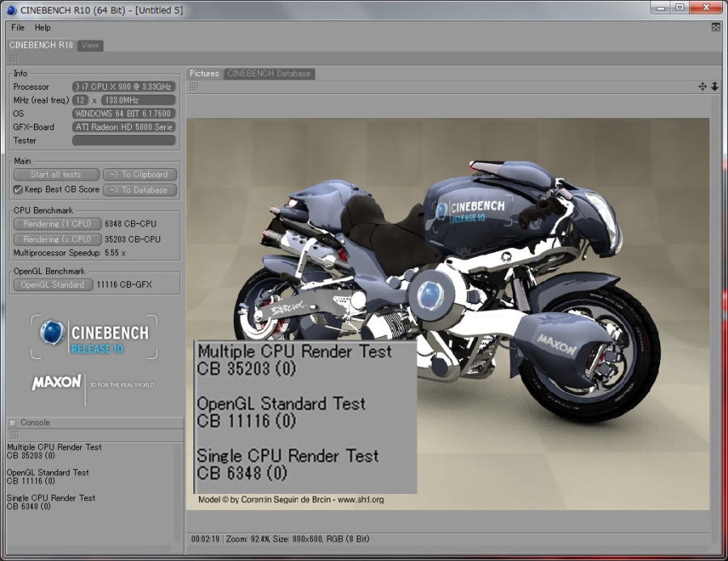Open the File menu
The height and width of the screenshot is (561, 728).
pyautogui.click(x=18, y=27)
